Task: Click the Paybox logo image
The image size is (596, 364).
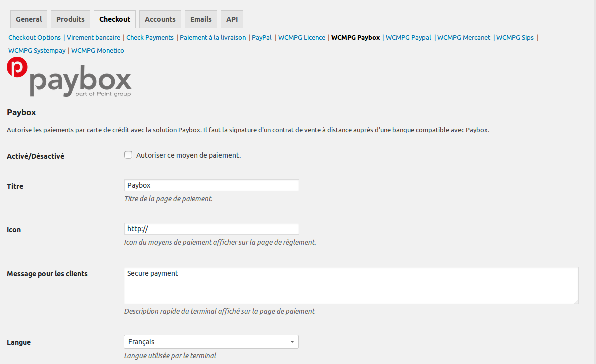Action: point(69,77)
